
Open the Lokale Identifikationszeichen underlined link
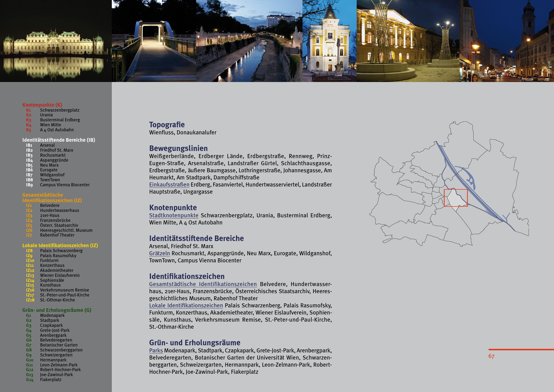(x=186, y=305)
